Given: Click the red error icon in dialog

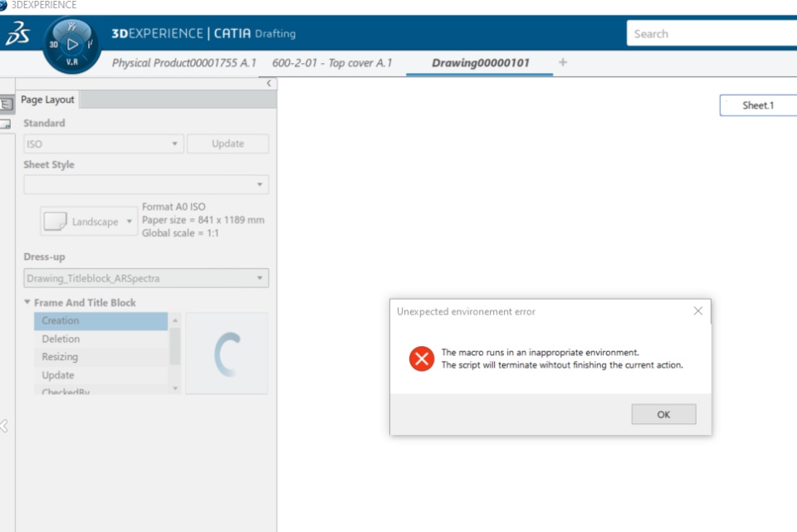Looking at the screenshot, I should [x=422, y=359].
